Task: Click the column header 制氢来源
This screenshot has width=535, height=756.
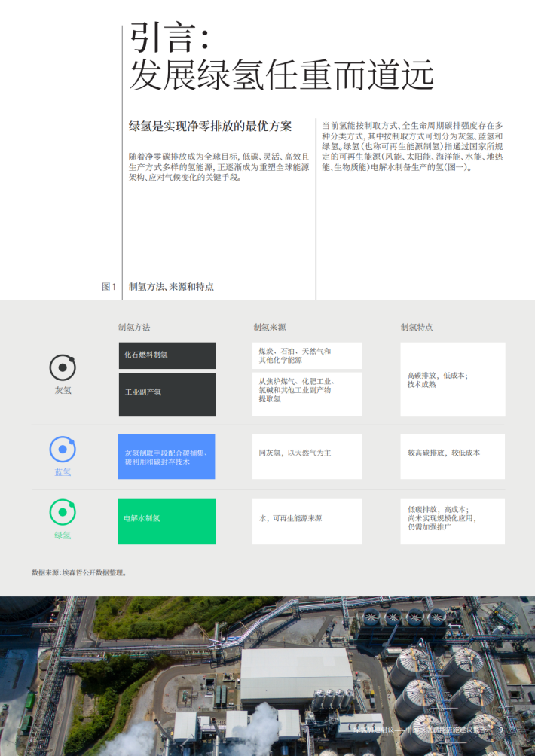Action: tap(270, 328)
